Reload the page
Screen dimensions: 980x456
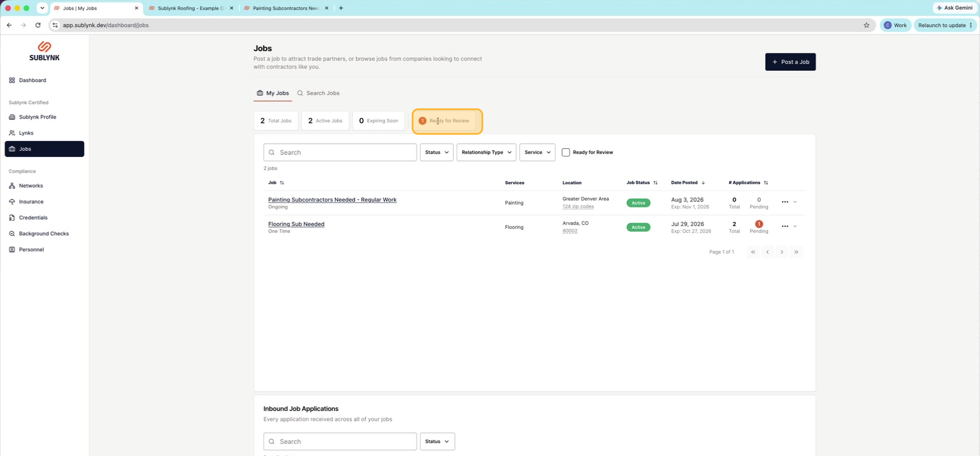38,25
